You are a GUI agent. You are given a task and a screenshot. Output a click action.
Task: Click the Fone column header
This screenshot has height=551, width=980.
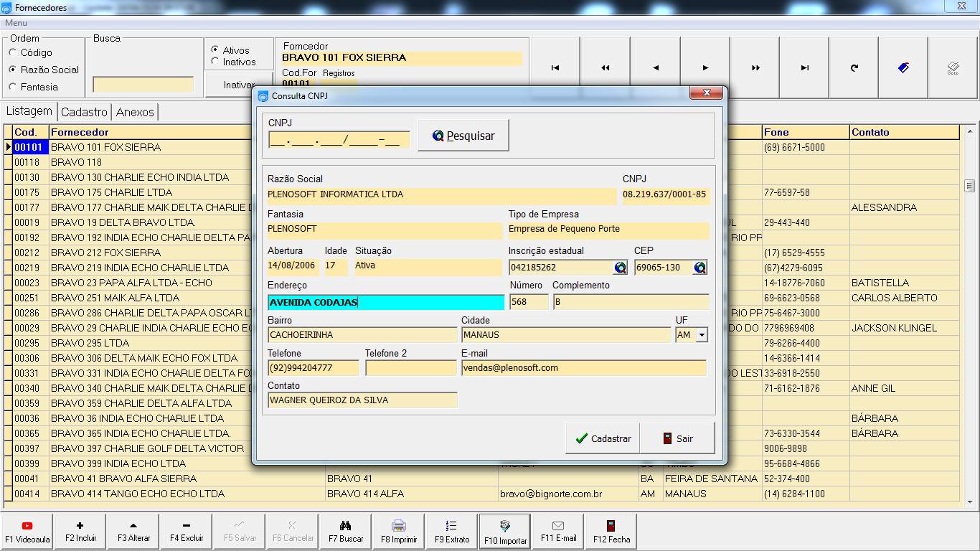[806, 132]
